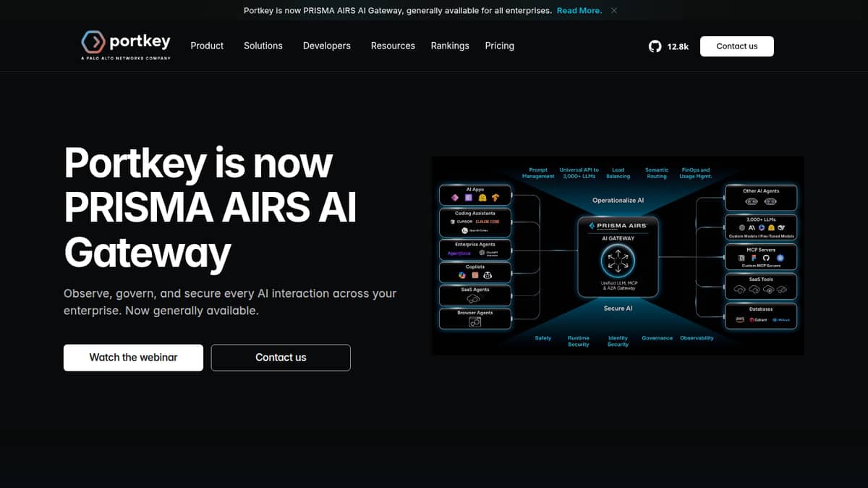
Task: Click the white Contact us header button
Action: (737, 46)
